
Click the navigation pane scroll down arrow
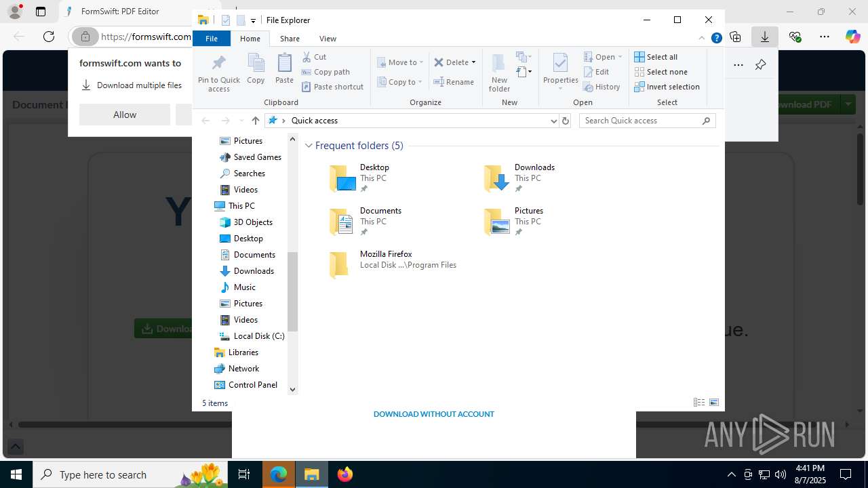pyautogui.click(x=293, y=389)
